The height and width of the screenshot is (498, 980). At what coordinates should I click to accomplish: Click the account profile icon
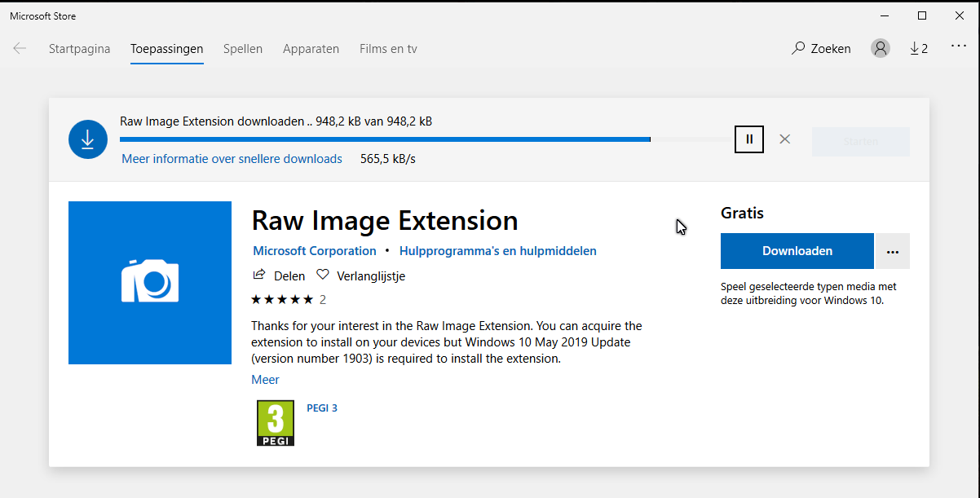pyautogui.click(x=880, y=48)
